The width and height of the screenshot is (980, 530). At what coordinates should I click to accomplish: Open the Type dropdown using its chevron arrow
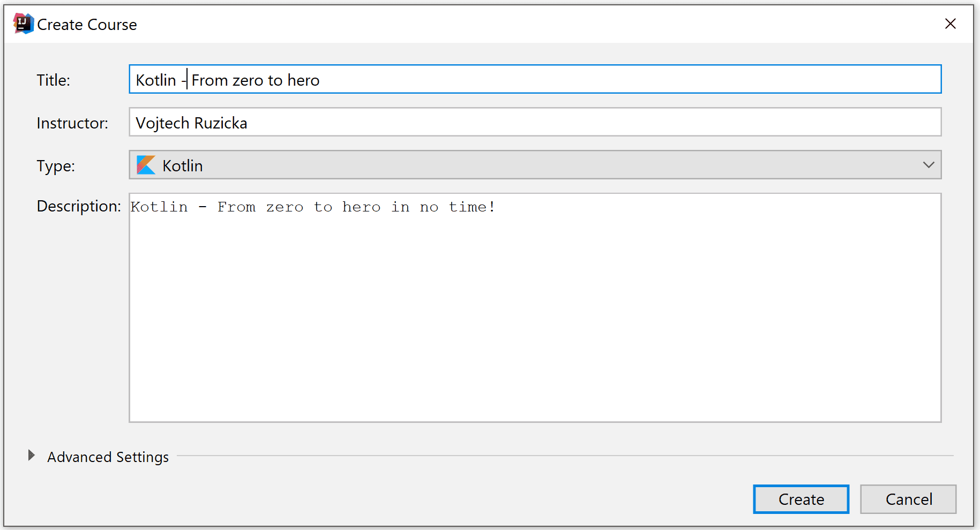pyautogui.click(x=928, y=165)
